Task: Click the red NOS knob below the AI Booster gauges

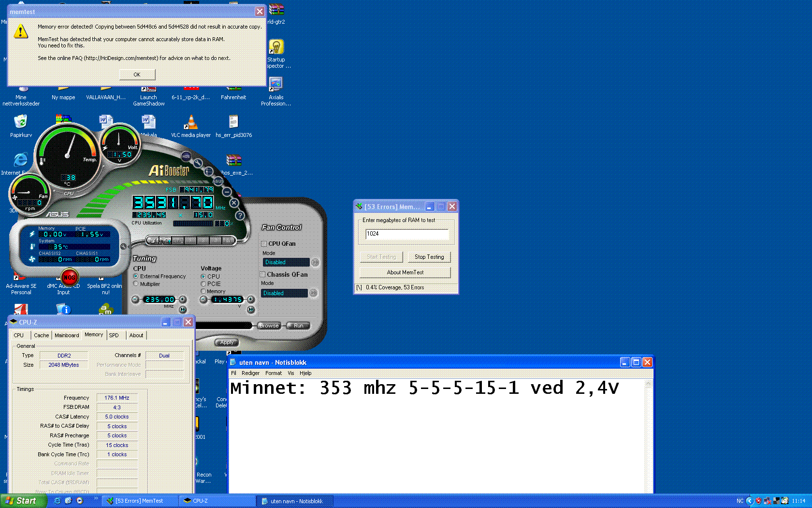Action: tap(70, 277)
